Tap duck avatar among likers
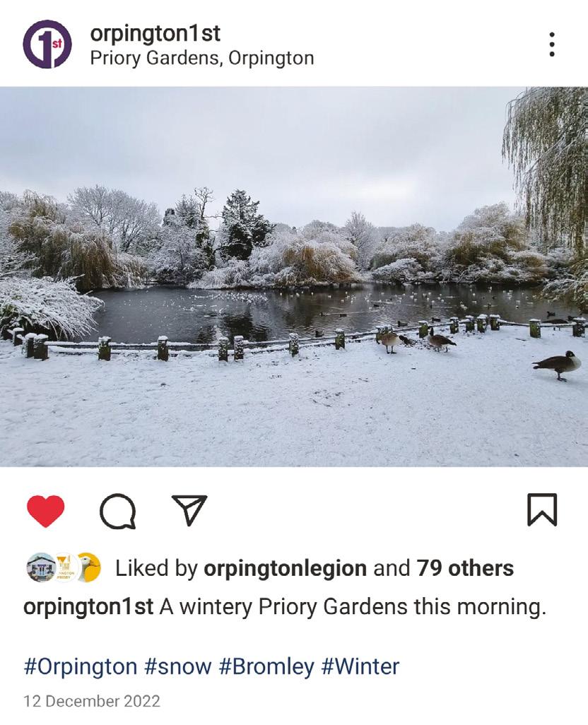This screenshot has height=725, width=588. coord(88,567)
